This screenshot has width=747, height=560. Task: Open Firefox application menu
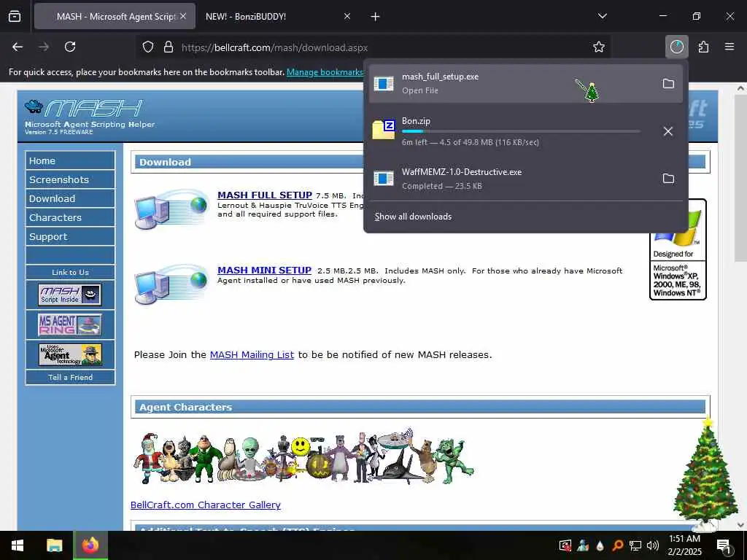tap(729, 47)
